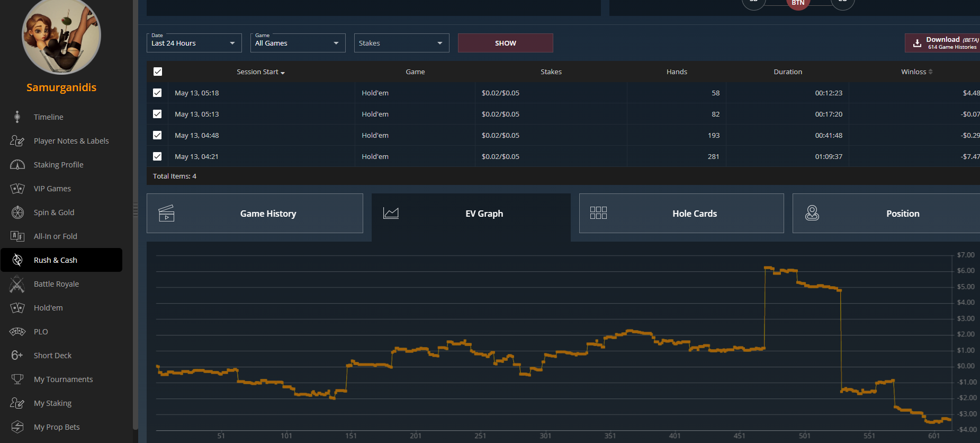Click the PLO four-cards icon

click(17, 331)
